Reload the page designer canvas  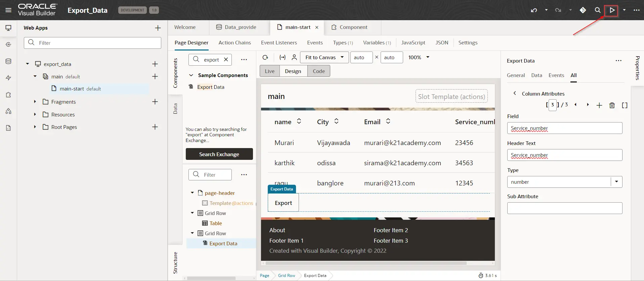[265, 57]
